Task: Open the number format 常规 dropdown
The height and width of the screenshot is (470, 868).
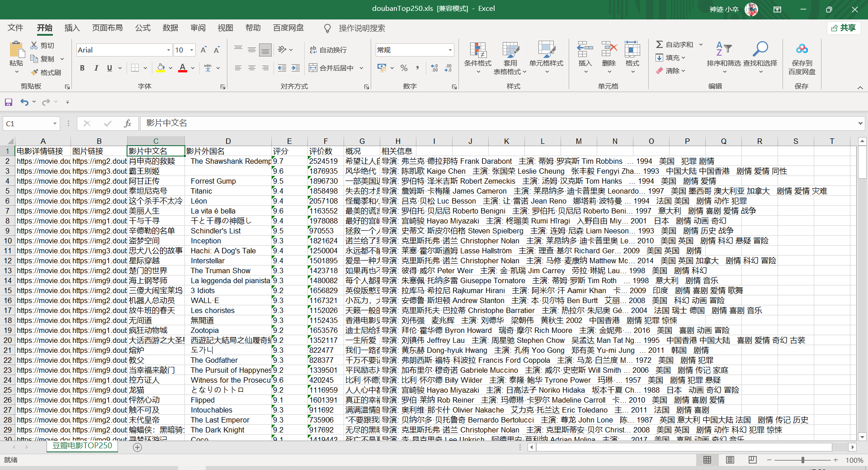Action: [x=450, y=50]
